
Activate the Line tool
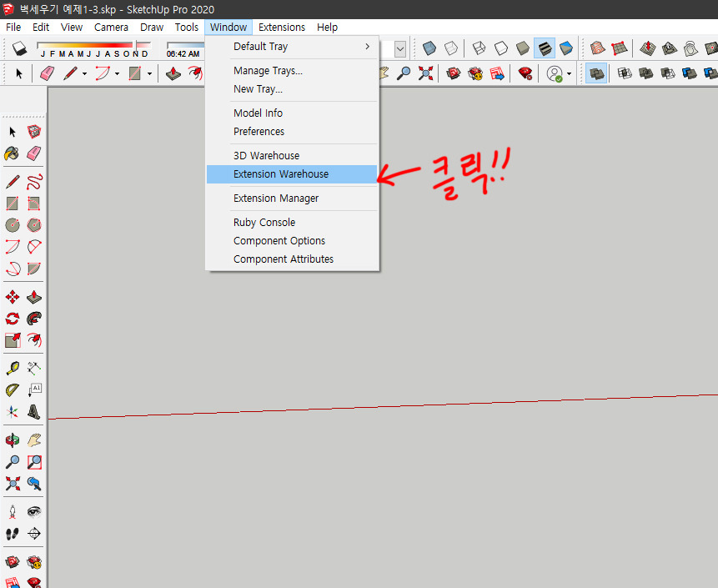[12, 181]
